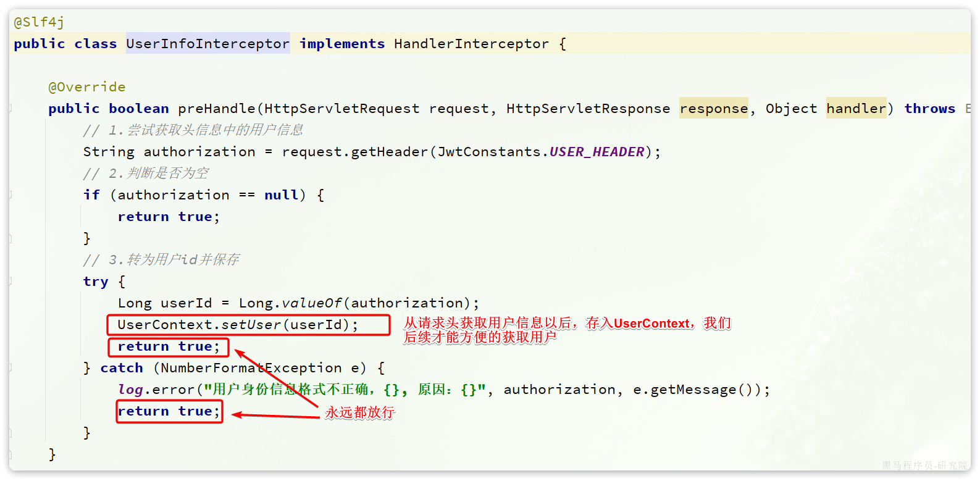The width and height of the screenshot is (980, 481).
Task: Select the UserInfoInterceptor class name
Action: (208, 44)
